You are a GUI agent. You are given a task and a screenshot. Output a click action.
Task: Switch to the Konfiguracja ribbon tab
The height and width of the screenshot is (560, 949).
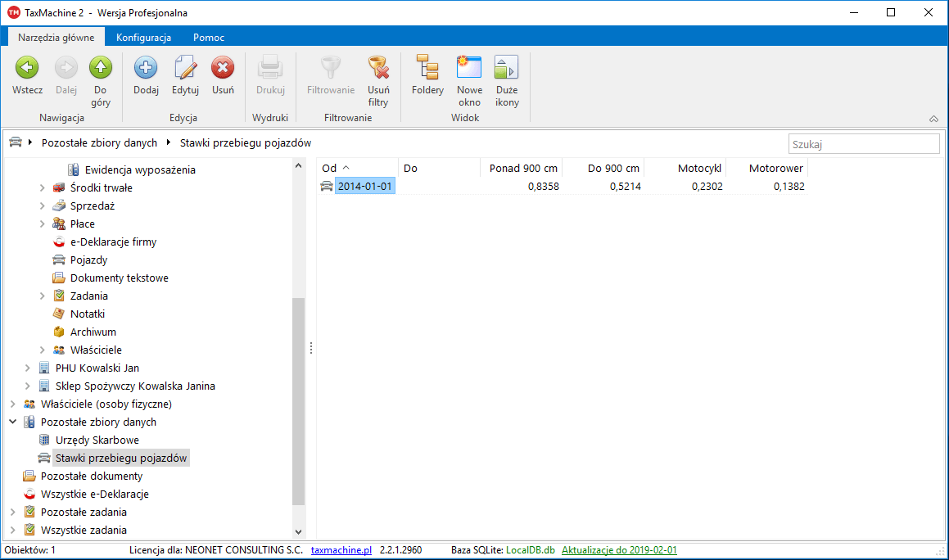point(143,38)
